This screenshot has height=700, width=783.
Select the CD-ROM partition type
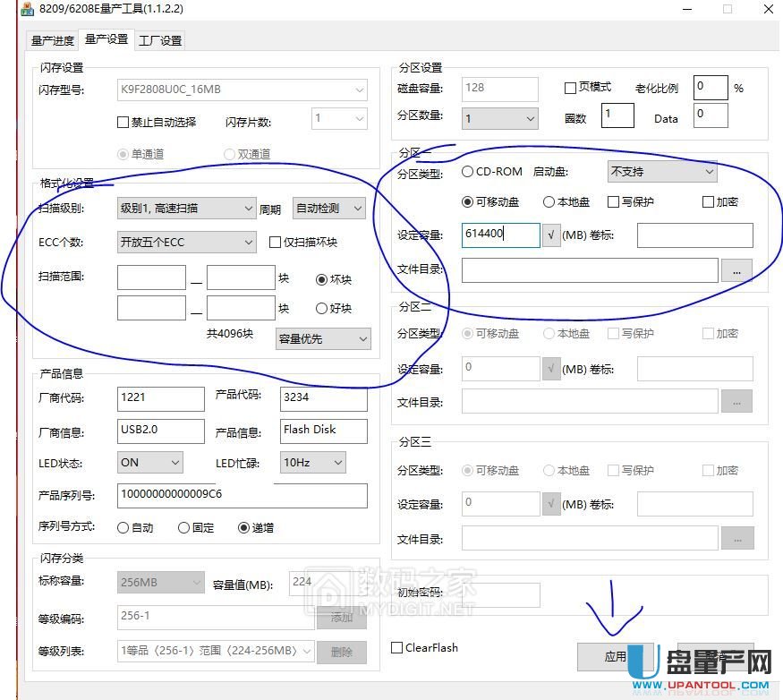point(467,172)
